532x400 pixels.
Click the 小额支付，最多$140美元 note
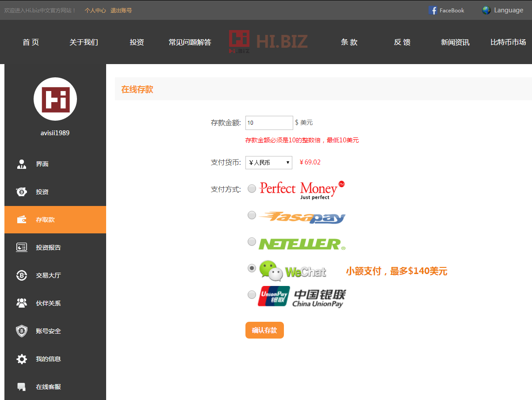tap(397, 271)
